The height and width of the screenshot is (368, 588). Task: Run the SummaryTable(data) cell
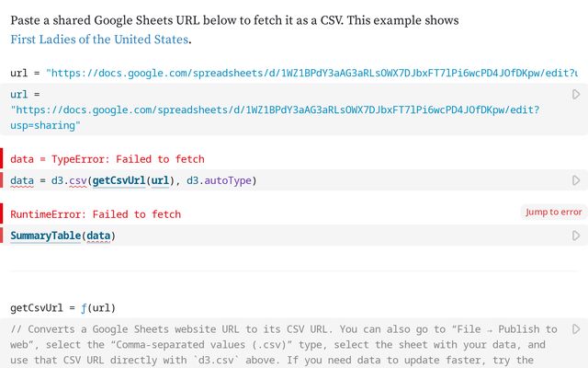576,236
